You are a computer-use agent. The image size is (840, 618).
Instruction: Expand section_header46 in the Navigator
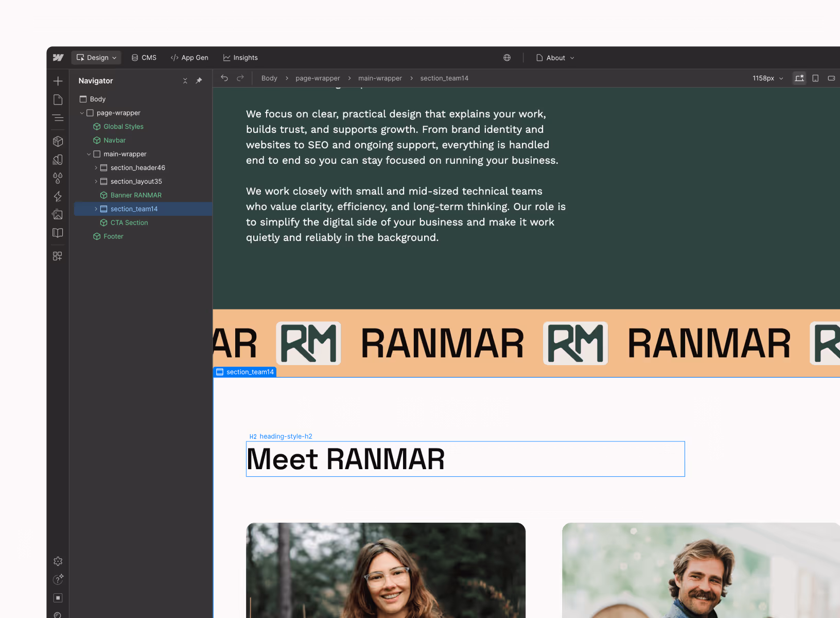click(x=96, y=167)
